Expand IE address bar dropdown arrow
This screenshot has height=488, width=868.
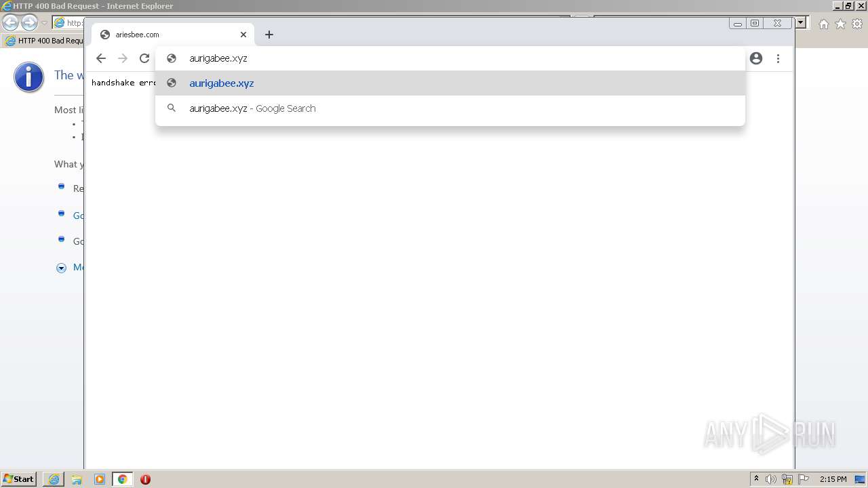click(x=801, y=22)
